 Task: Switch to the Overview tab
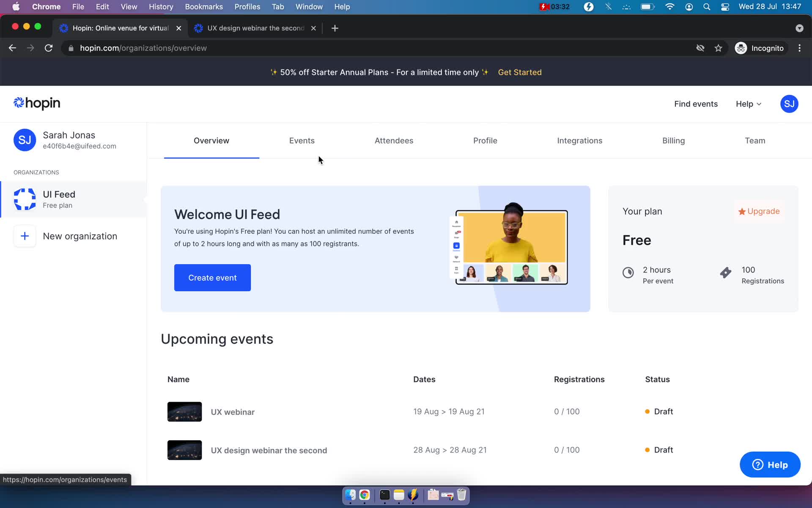click(x=211, y=141)
